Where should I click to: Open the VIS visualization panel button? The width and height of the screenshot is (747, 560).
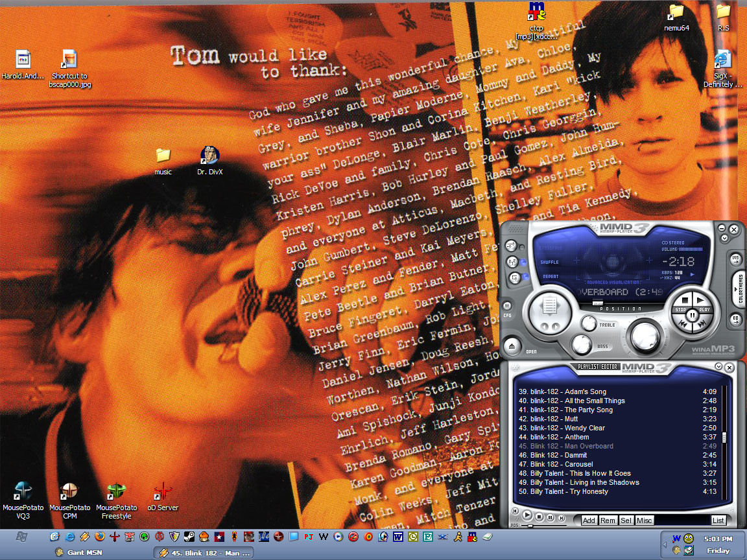735,259
